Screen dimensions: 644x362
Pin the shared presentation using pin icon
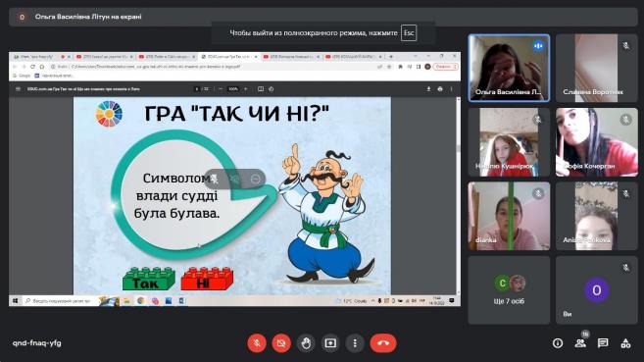(215, 180)
